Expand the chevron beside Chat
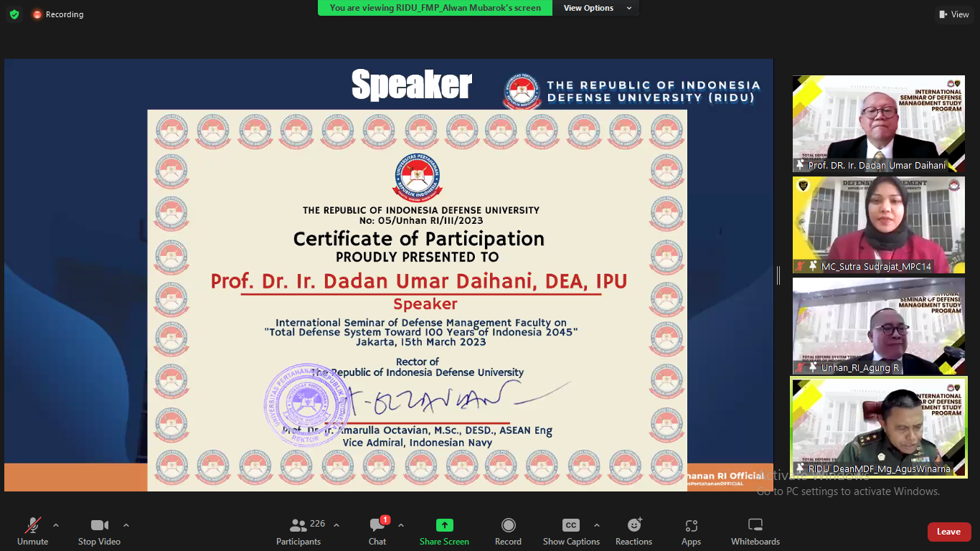Image resolution: width=980 pixels, height=551 pixels. point(401,525)
